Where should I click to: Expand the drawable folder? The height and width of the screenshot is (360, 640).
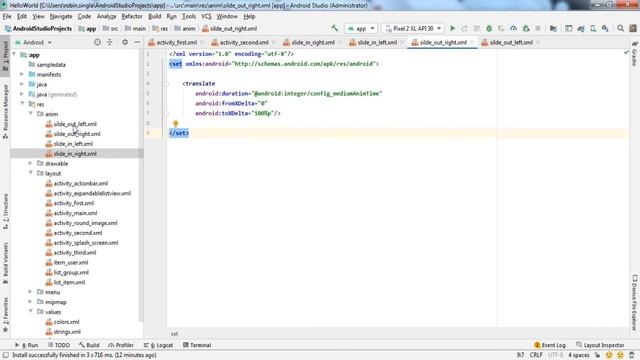pyautogui.click(x=31, y=163)
